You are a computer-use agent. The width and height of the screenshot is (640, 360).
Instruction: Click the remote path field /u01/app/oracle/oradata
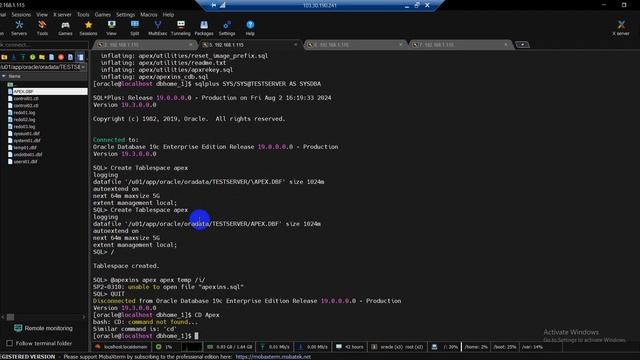click(x=40, y=67)
